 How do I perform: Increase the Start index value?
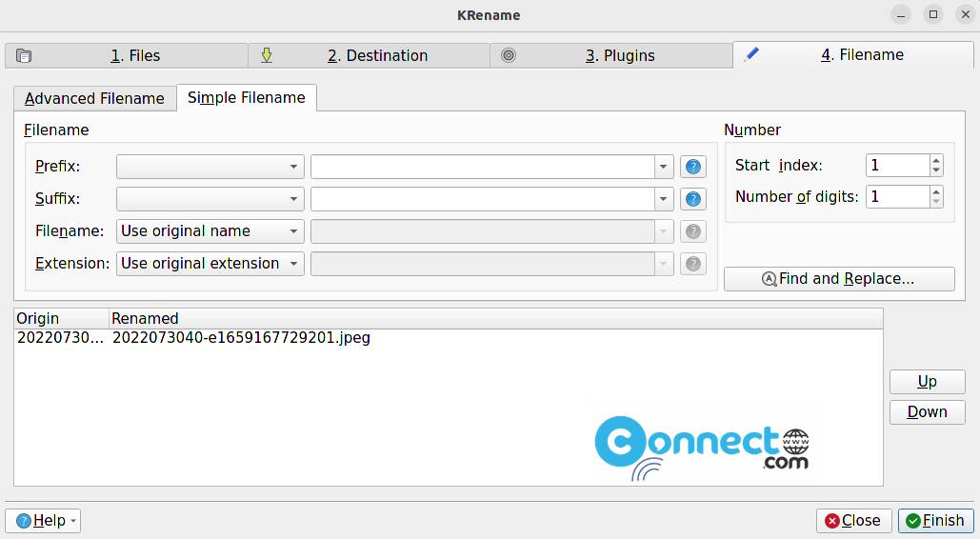[x=936, y=161]
